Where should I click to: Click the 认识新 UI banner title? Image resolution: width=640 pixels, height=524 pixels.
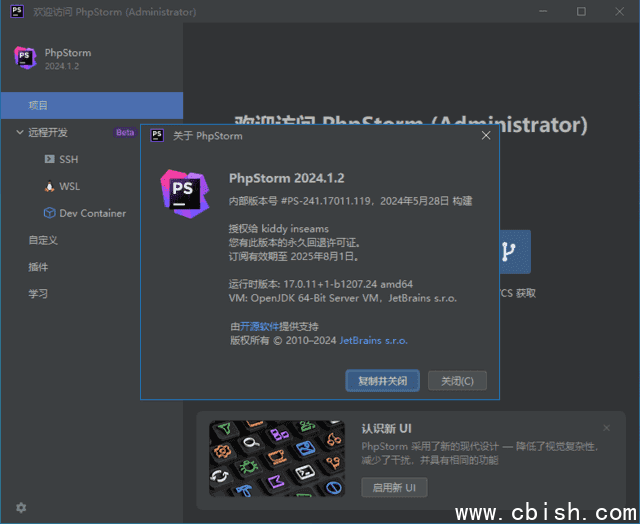coord(386,429)
